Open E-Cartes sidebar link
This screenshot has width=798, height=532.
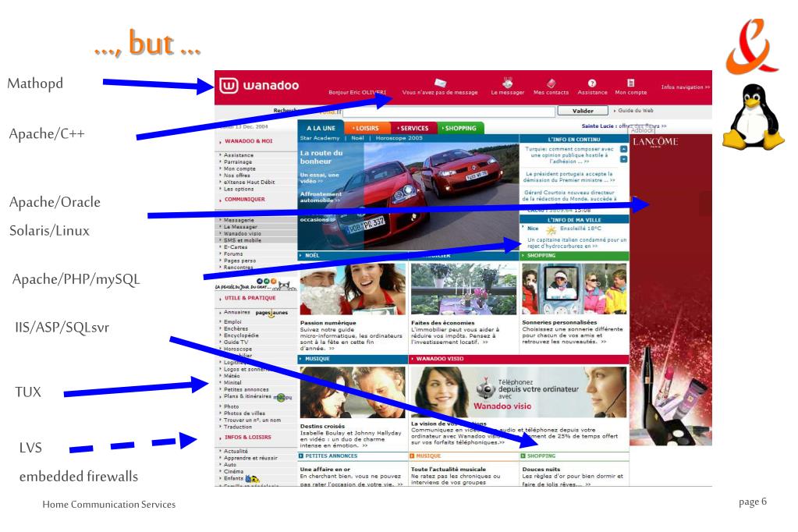(235, 247)
